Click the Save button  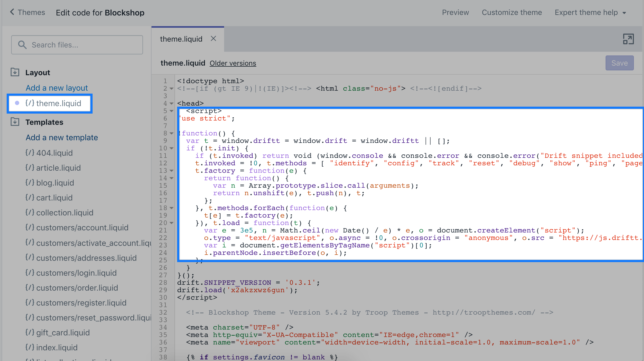coord(619,63)
